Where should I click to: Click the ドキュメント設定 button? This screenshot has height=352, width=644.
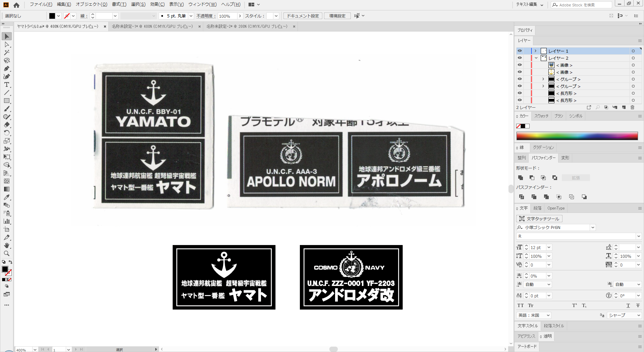(303, 16)
